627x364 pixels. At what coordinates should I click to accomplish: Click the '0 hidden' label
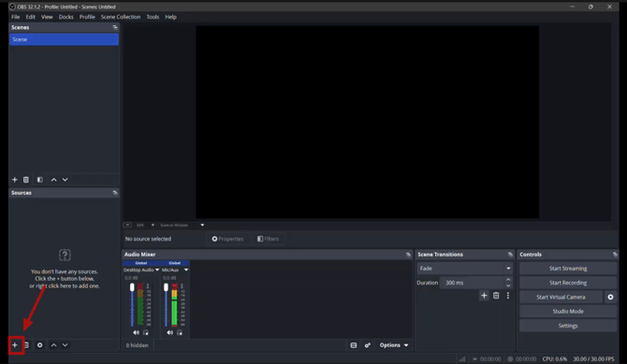pos(138,345)
